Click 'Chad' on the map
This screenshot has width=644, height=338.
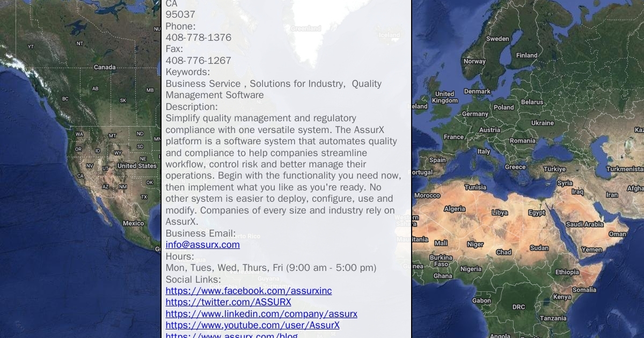click(x=503, y=252)
